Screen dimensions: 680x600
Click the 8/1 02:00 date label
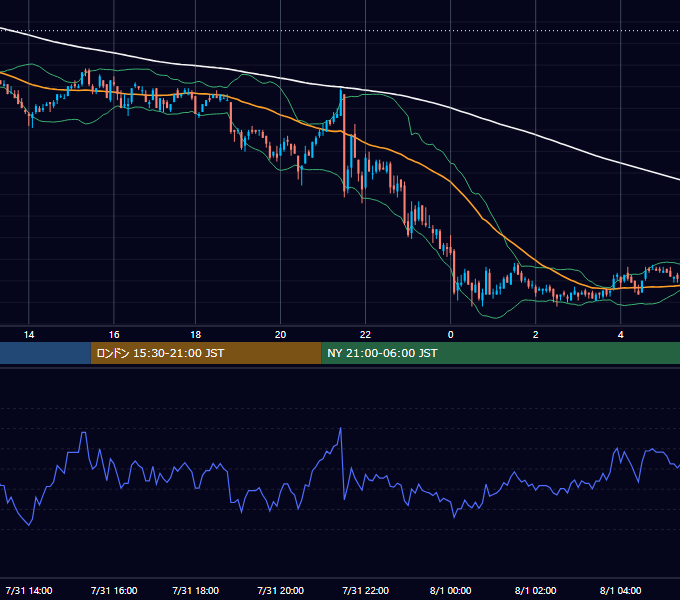tap(536, 590)
